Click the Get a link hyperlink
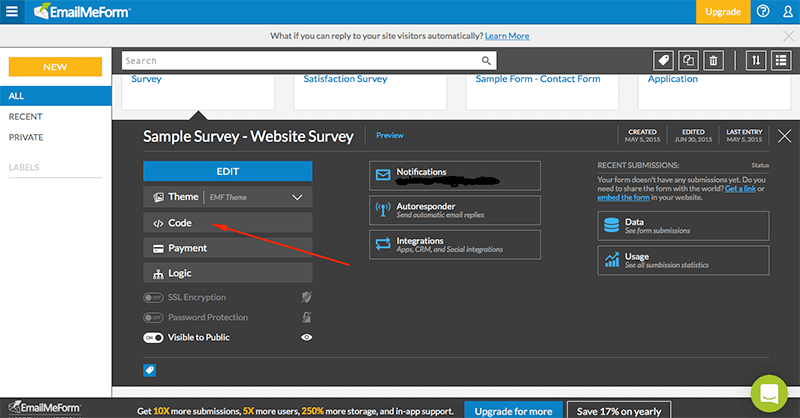Screen dimensions: 800x418 click(x=740, y=188)
